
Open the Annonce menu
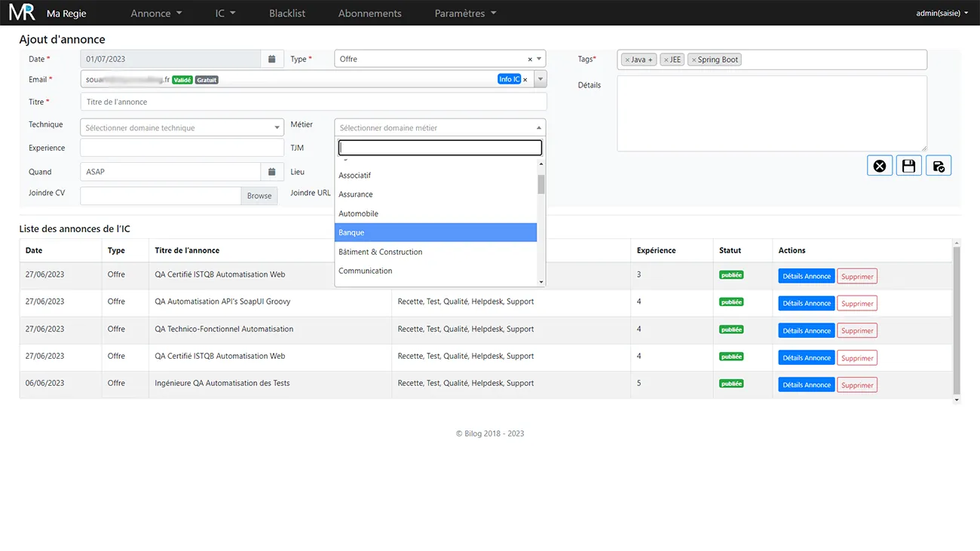coord(156,14)
